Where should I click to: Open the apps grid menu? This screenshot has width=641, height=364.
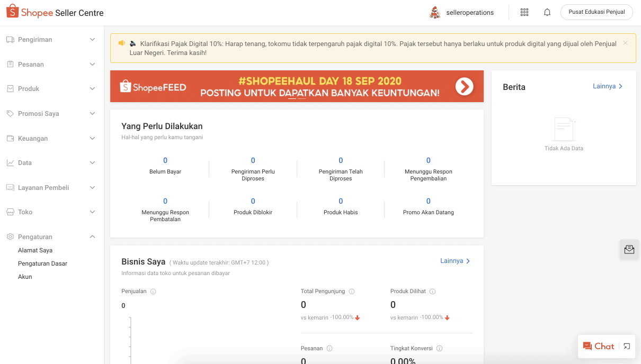coord(524,13)
